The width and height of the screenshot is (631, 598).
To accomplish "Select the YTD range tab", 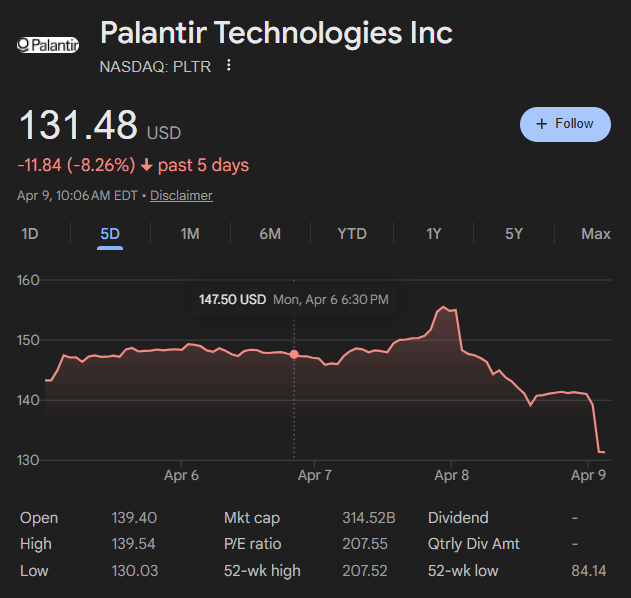I will coord(352,234).
